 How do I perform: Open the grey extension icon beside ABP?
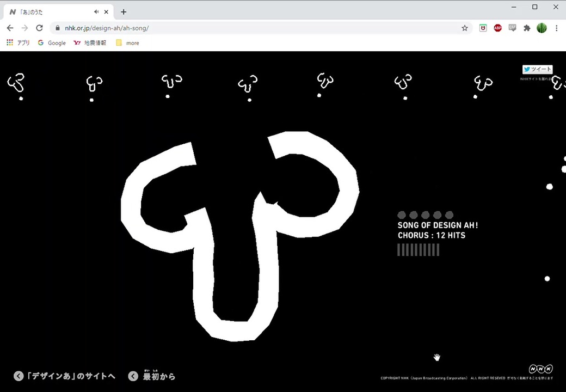pyautogui.click(x=512, y=28)
